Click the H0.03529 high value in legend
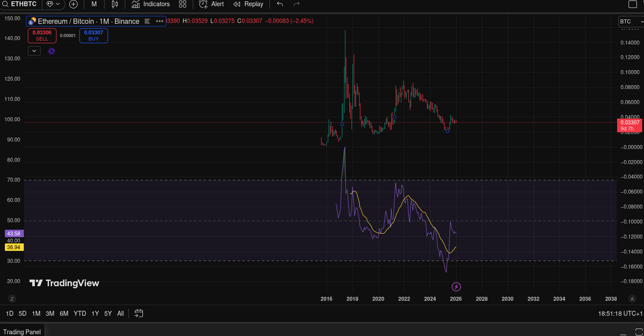The image size is (644, 336). coord(195,21)
